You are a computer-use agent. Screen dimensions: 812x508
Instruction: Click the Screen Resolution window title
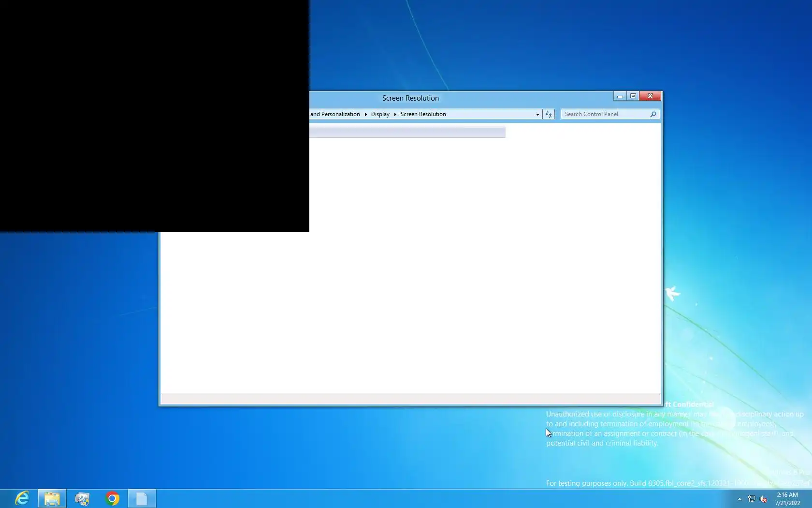(410, 98)
